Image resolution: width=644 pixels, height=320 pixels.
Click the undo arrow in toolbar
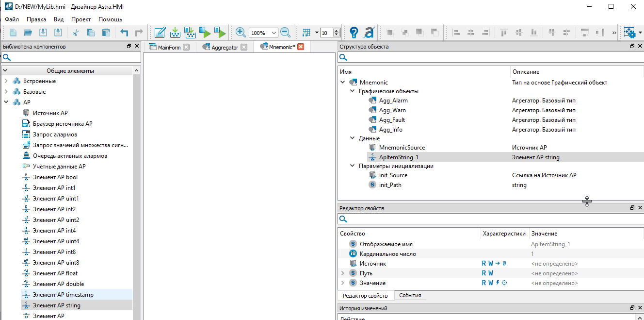click(x=124, y=33)
